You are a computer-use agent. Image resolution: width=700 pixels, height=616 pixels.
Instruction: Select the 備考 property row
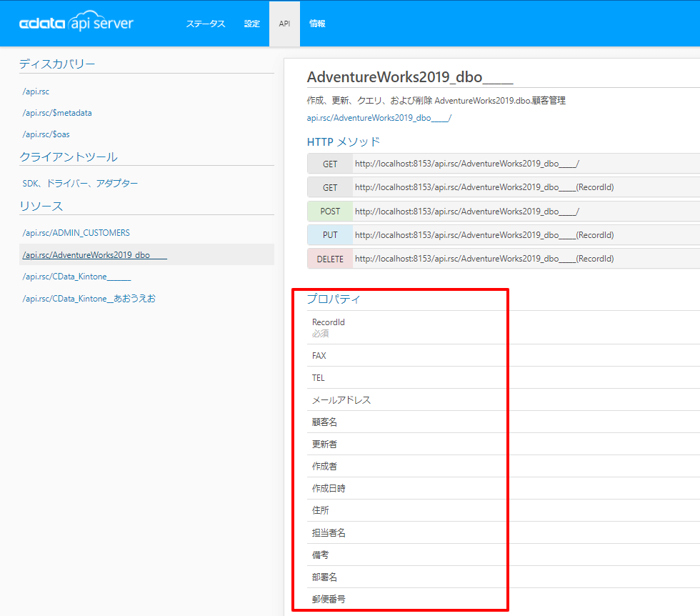pos(503,555)
